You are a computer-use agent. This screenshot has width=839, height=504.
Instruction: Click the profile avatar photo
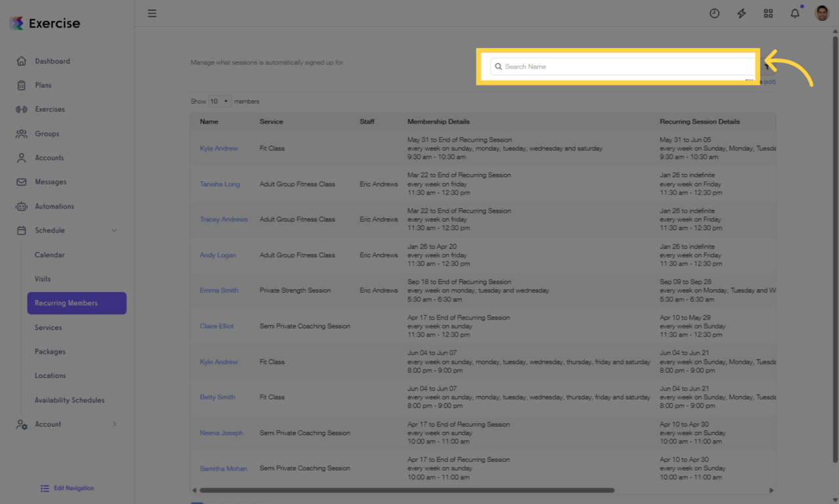(x=821, y=12)
